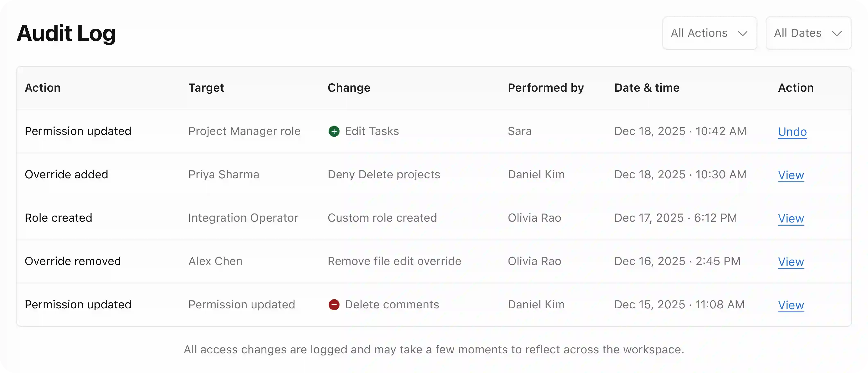Click the Date & time column header
868x373 pixels.
(x=646, y=88)
